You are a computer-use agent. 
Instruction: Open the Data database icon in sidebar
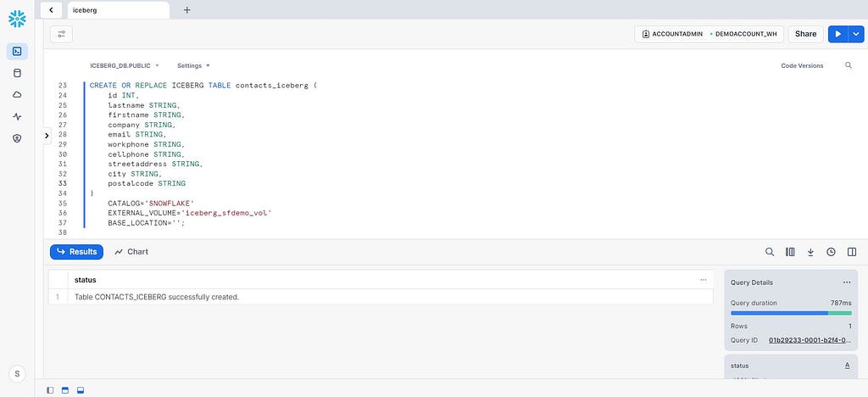(17, 73)
